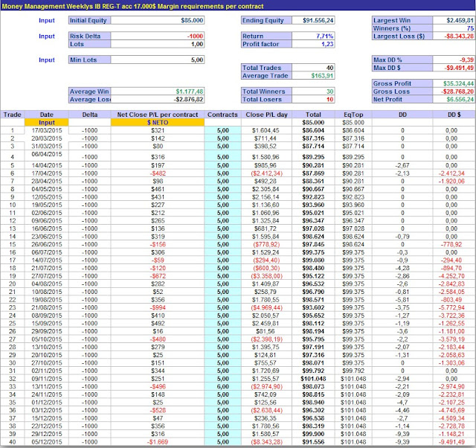
Task: Click the Profit factor value 1,23
Action: point(313,44)
